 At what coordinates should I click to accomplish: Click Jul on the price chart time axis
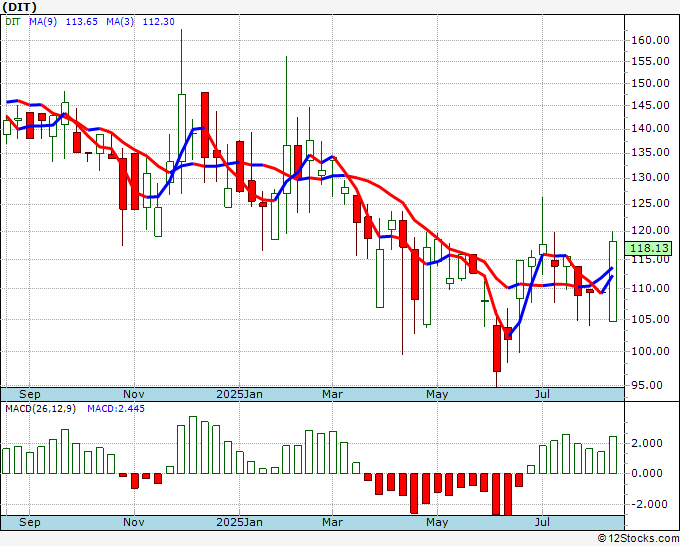(542, 394)
